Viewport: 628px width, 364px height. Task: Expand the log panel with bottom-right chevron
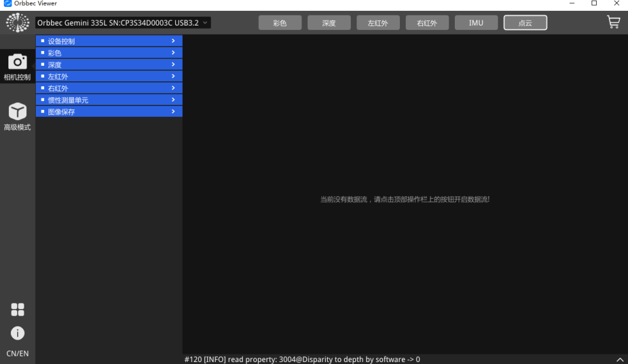619,360
